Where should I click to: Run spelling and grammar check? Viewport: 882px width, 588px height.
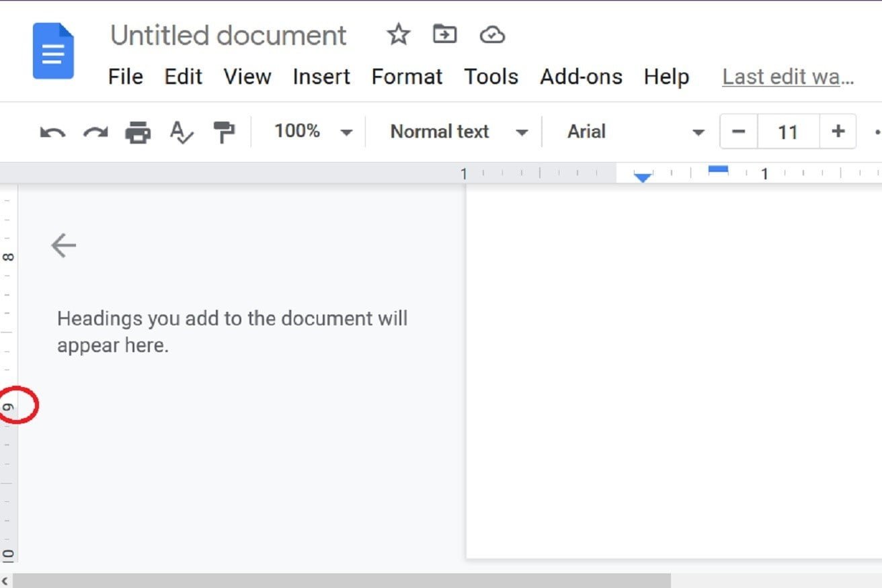[x=181, y=132]
